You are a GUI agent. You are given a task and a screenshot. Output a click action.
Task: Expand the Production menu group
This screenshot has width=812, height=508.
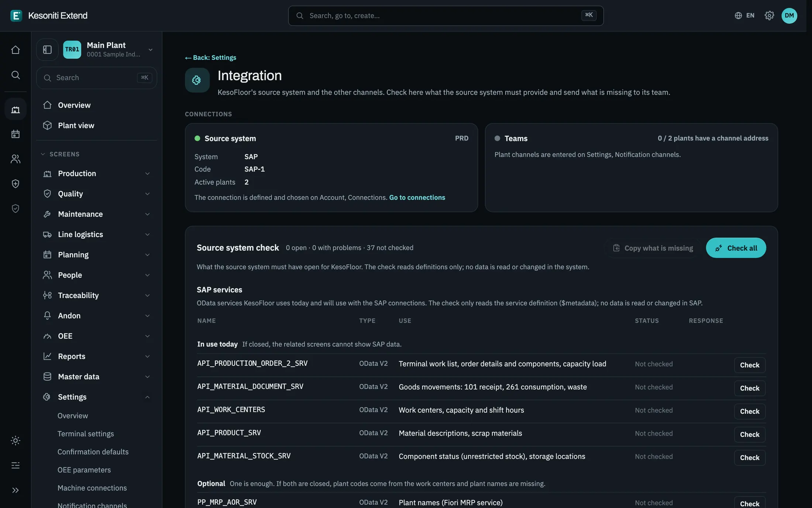97,174
